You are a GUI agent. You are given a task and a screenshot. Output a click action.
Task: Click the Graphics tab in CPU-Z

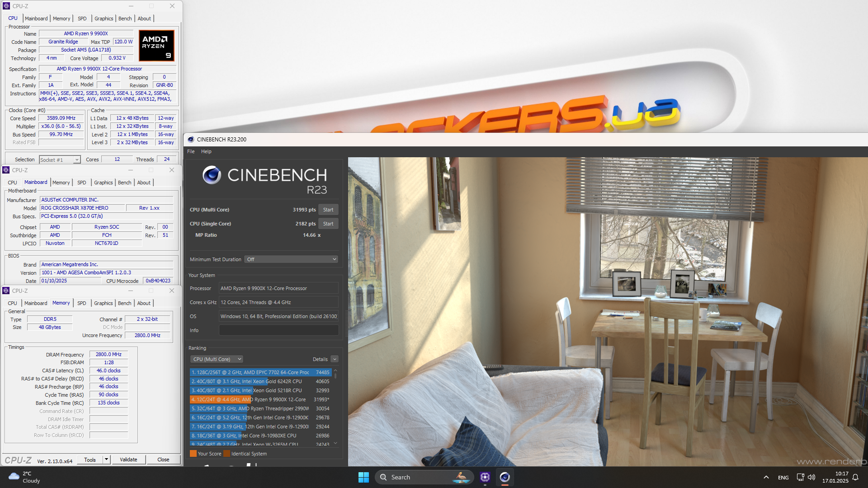(x=104, y=19)
